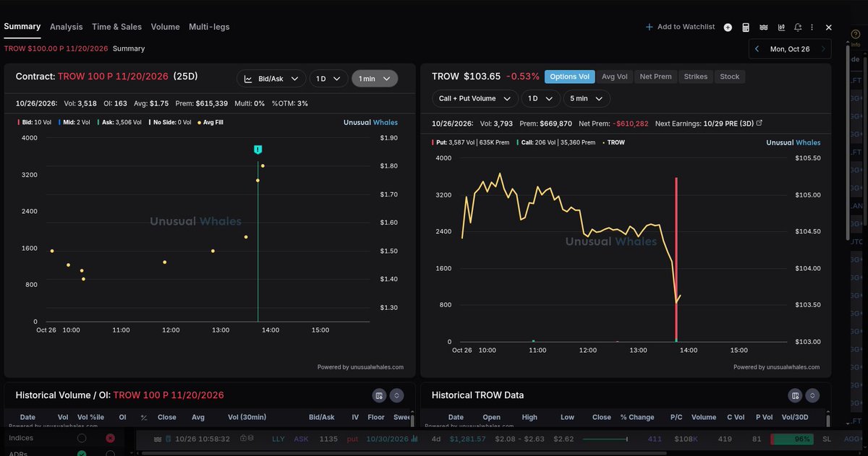The image size is (868, 456).
Task: Toggle the green check in ADRs row
Action: pos(82,453)
